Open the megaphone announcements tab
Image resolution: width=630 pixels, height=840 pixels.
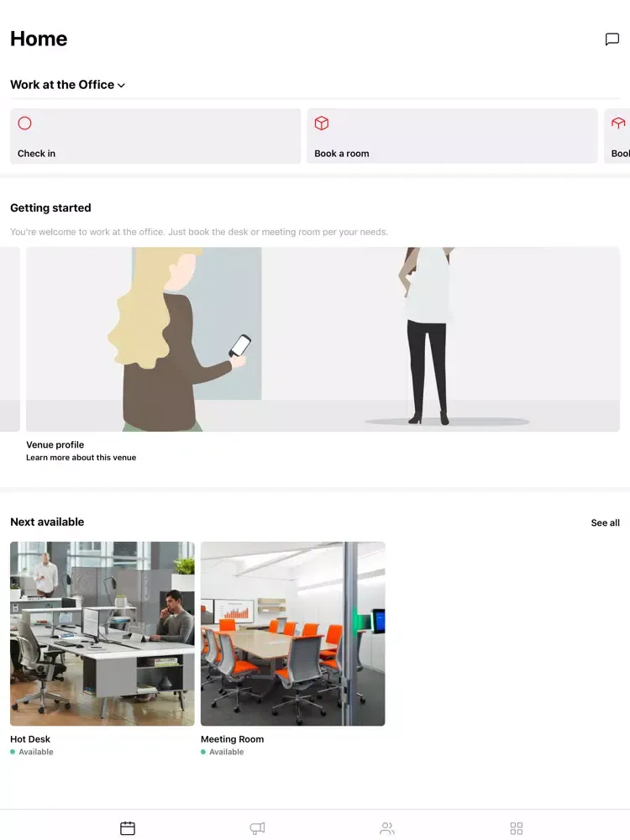click(258, 828)
